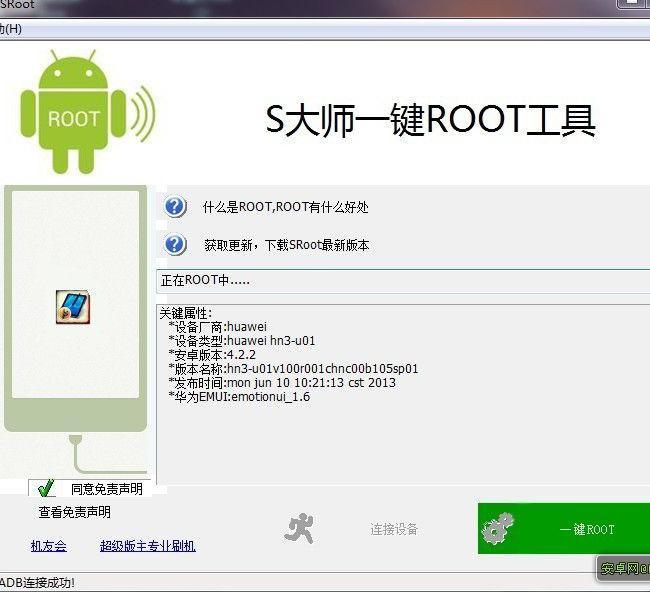
Task: Select the 发布时间 mon jun 10 line
Action: point(282,383)
